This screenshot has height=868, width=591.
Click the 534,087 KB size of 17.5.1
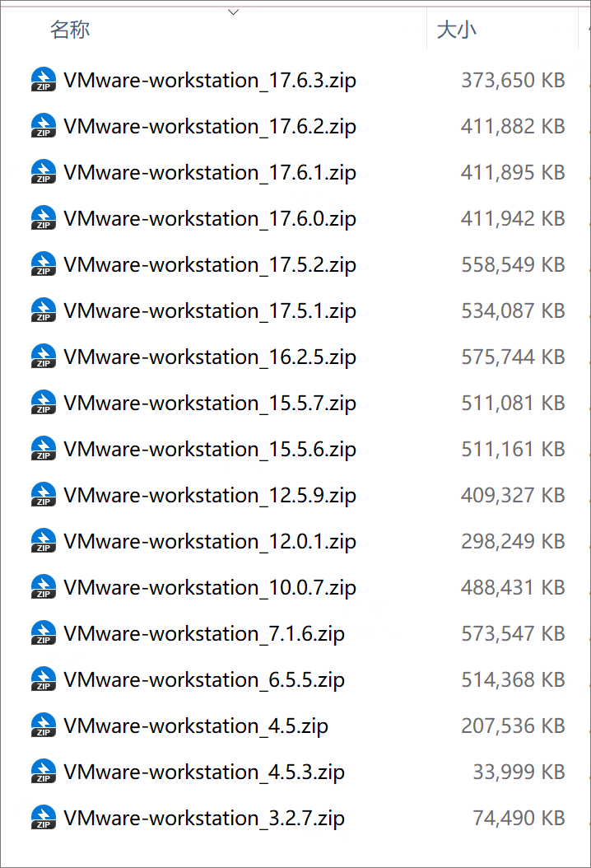point(513,310)
